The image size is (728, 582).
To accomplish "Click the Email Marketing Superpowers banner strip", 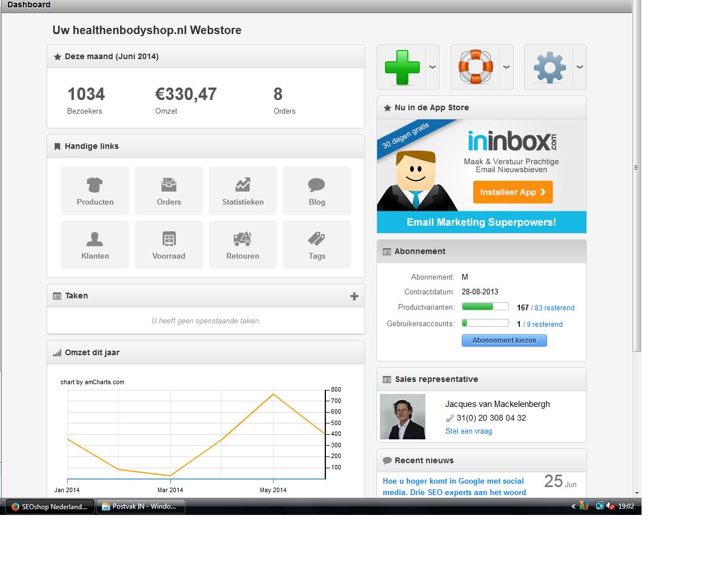I will [x=481, y=222].
